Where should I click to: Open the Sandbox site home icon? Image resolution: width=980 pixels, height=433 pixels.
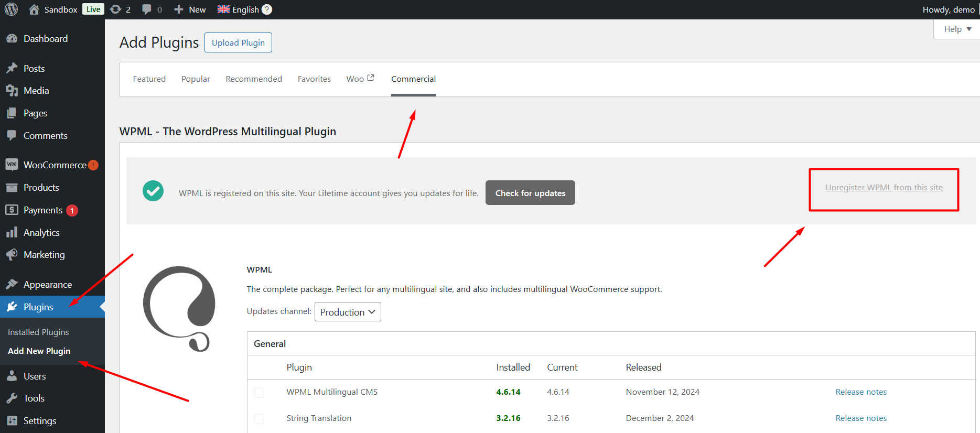click(34, 9)
